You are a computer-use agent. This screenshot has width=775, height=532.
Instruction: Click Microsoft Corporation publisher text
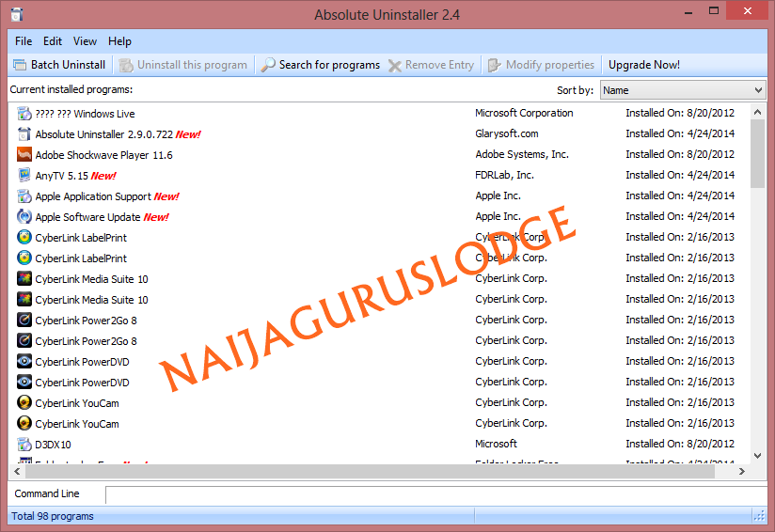(x=524, y=113)
